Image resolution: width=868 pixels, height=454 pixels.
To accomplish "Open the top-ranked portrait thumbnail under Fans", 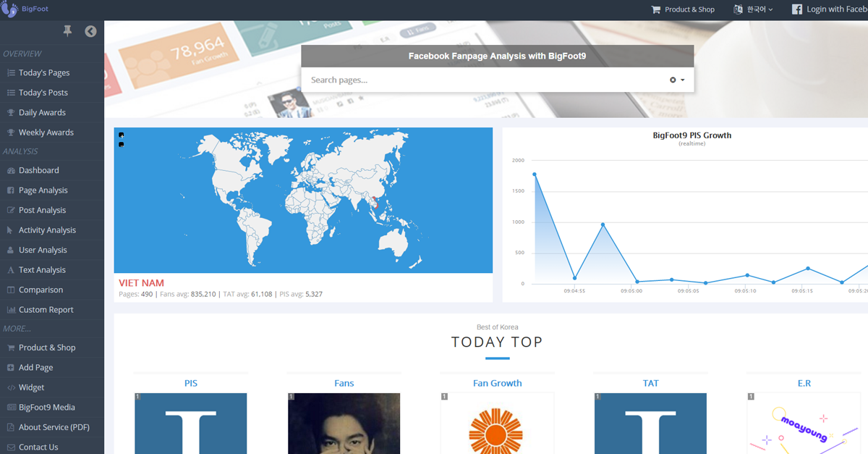I will [344, 424].
